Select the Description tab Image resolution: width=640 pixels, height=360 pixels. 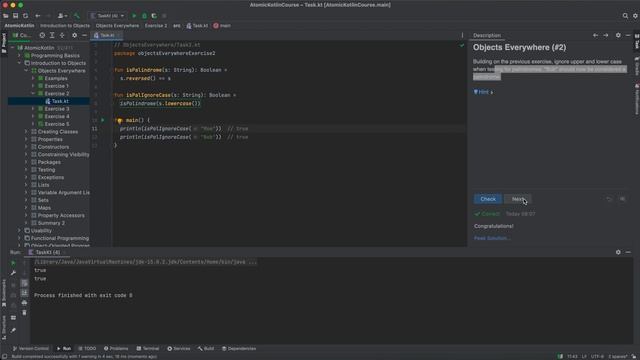(487, 36)
